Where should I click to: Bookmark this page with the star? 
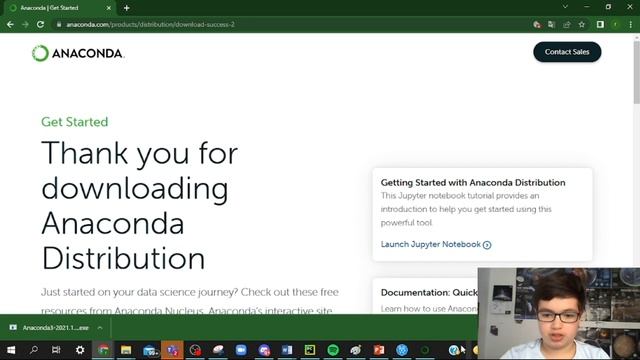582,24
